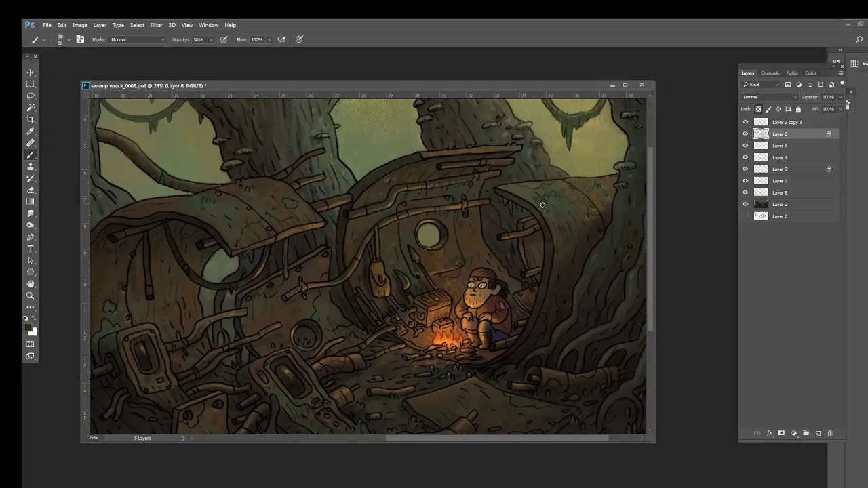Click the document zoom level 25% field
This screenshot has width=868, height=488.
[93, 438]
